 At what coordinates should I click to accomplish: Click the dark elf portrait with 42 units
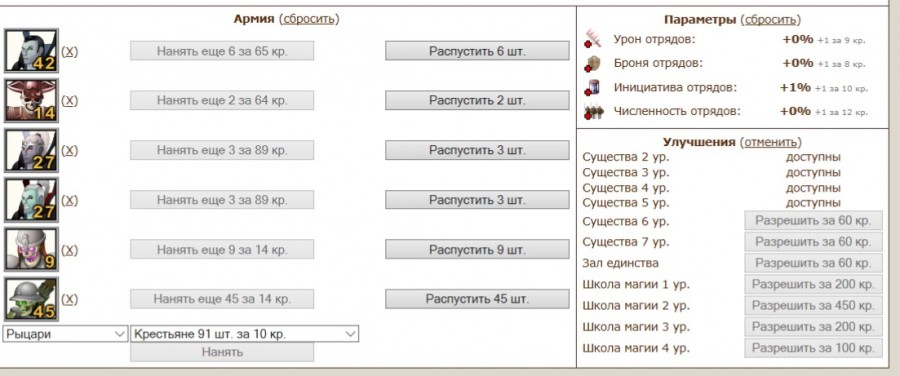coord(32,51)
